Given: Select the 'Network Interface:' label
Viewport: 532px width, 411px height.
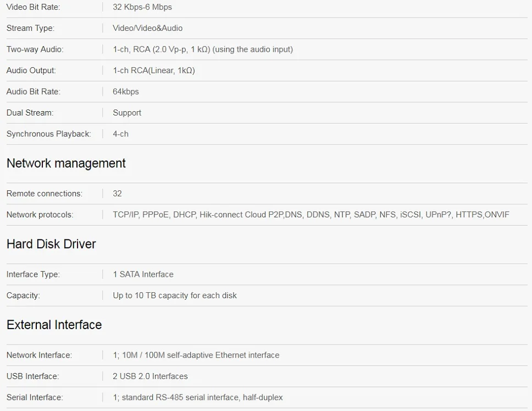Looking at the screenshot, I should click(40, 355).
